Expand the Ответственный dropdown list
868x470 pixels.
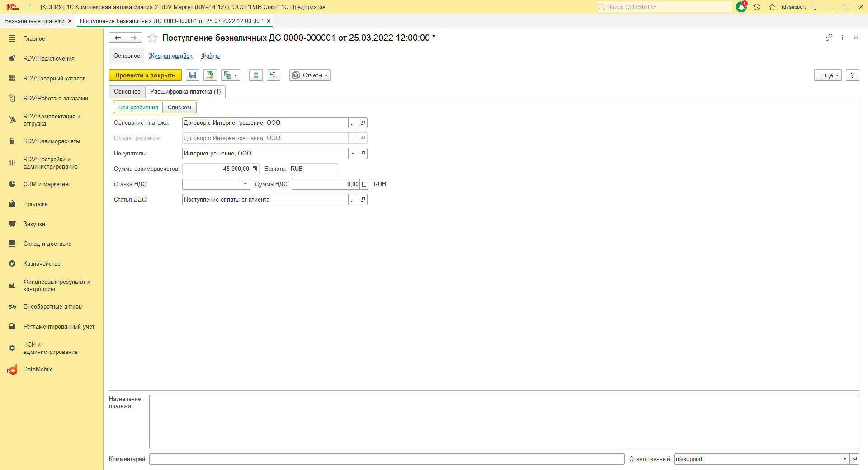tap(845, 459)
